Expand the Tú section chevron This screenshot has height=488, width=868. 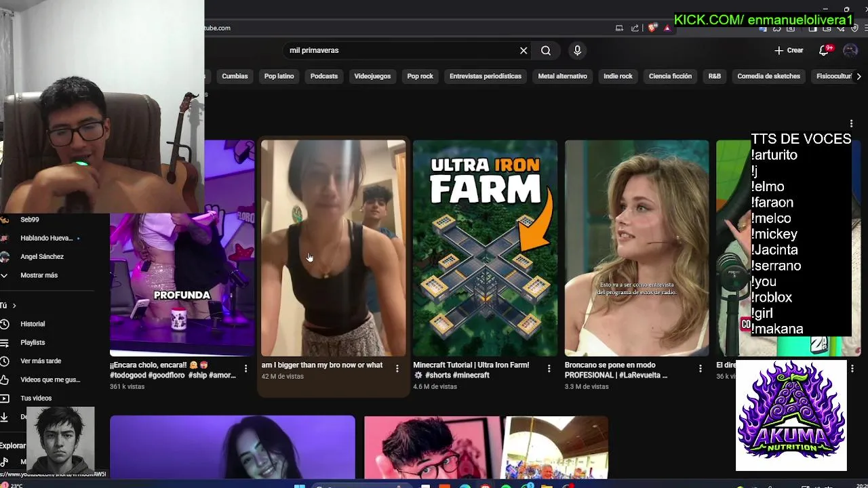14,306
